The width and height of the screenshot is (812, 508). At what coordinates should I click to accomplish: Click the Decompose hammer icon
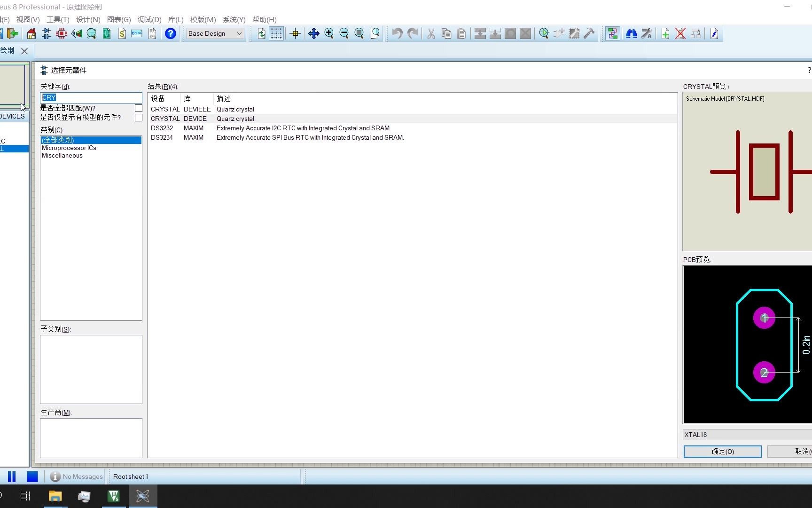click(x=589, y=33)
